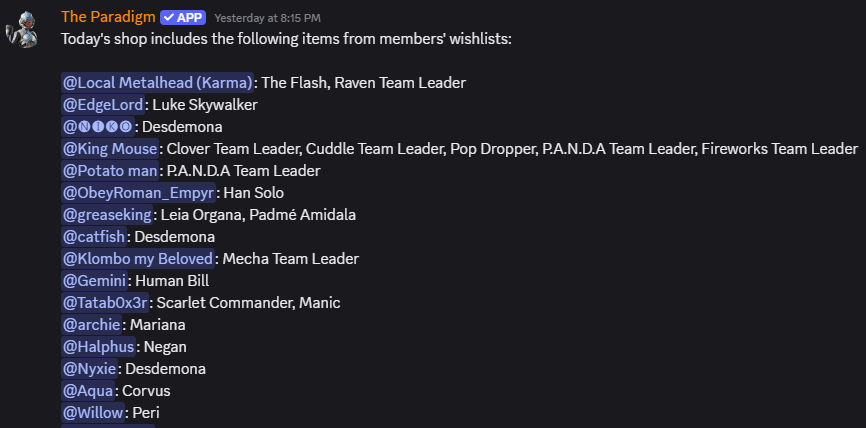Open the @EdgeLord mention
Screen dimensions: 866x428
coord(103,105)
